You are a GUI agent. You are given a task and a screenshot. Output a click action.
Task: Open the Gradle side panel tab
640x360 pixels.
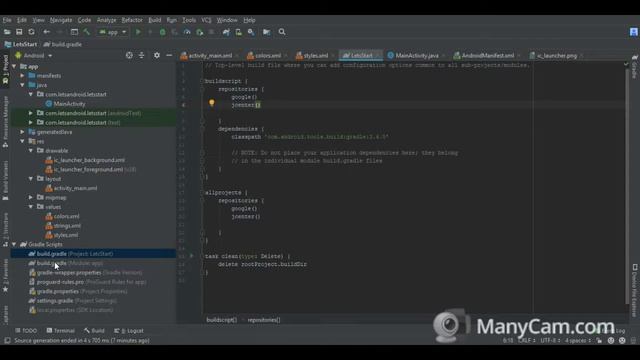click(634, 67)
